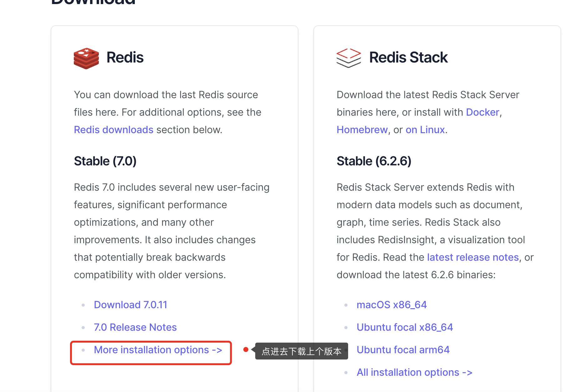Open the Homebrew install link

362,130
